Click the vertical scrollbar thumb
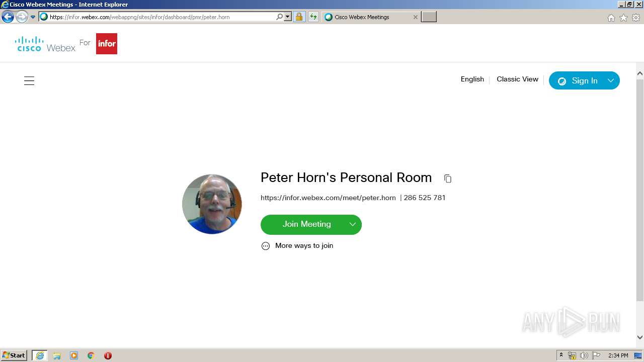Viewport: 644px width, 362px height. pyautogui.click(x=640, y=190)
